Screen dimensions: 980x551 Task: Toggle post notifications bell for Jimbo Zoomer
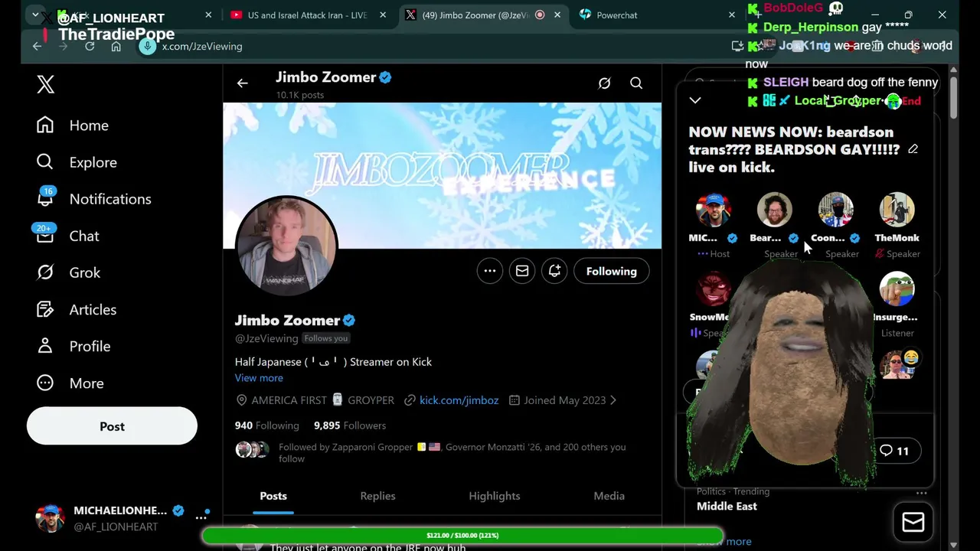(x=554, y=271)
